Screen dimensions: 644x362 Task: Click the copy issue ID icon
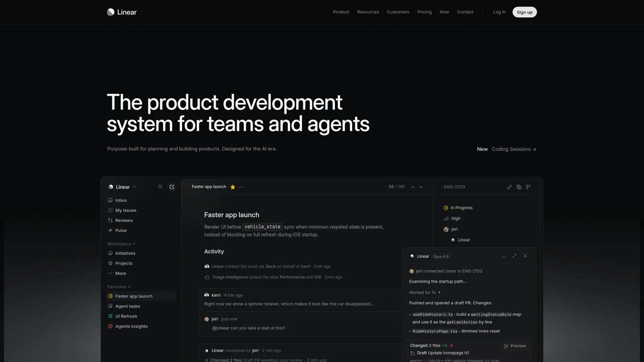(519, 187)
